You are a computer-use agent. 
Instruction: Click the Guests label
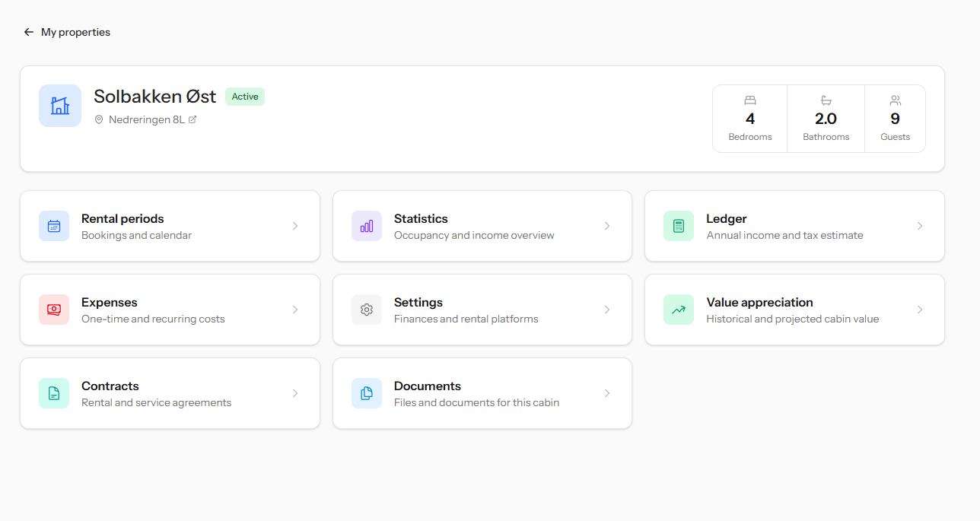pyautogui.click(x=896, y=137)
